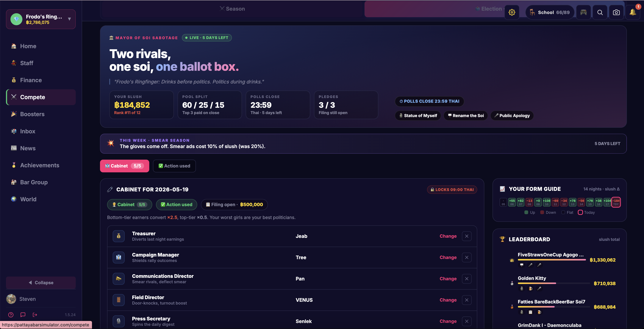Open search with the magnifier icon
This screenshot has width=644, height=329.
pyautogui.click(x=600, y=12)
